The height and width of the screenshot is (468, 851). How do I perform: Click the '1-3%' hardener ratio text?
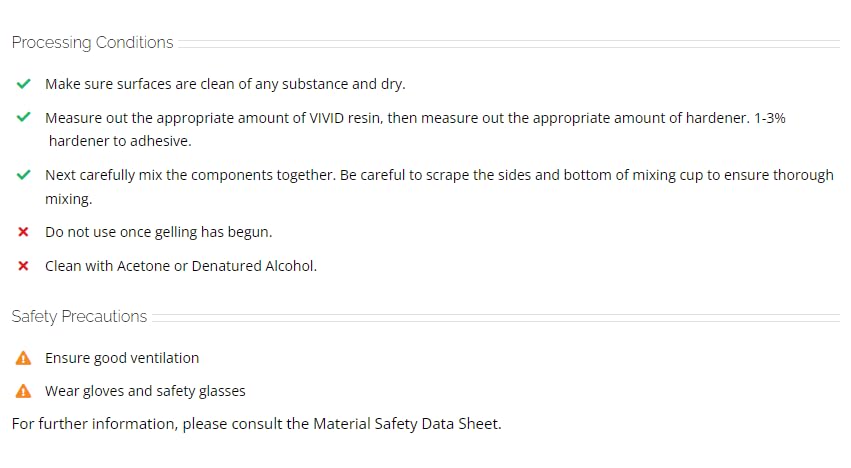tap(770, 118)
